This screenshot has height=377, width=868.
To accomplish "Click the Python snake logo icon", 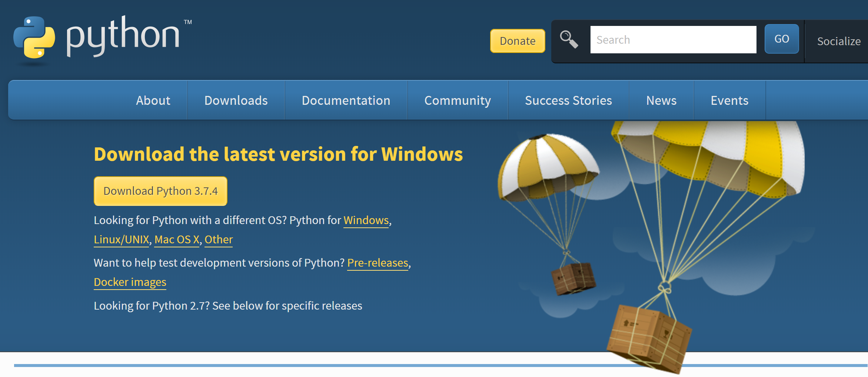I will pyautogui.click(x=34, y=37).
